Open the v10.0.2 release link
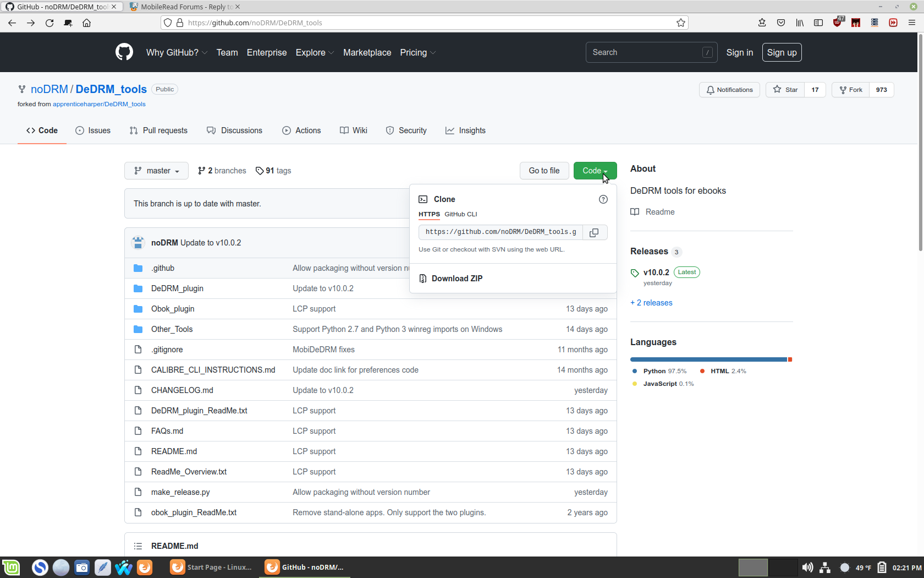924x578 pixels. click(656, 272)
